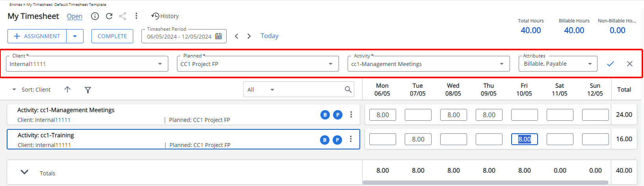Click the 16.00 row total
The image size is (644, 186).
coord(624,139)
